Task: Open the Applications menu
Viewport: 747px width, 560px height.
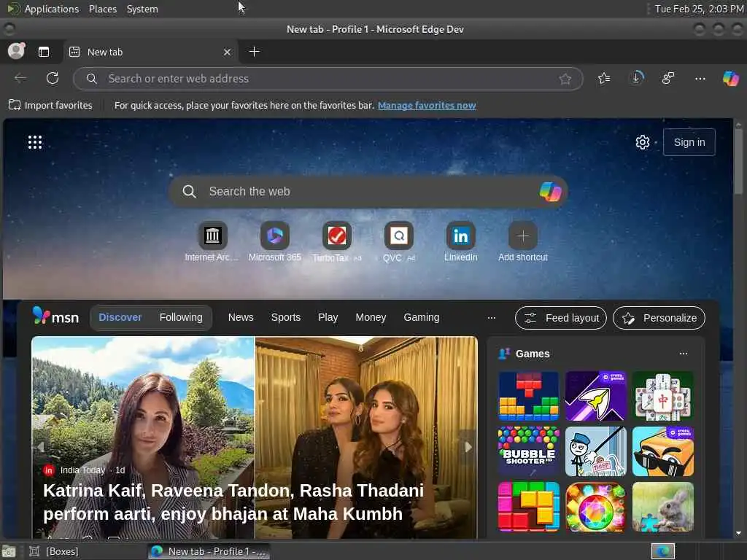Action: coord(52,9)
